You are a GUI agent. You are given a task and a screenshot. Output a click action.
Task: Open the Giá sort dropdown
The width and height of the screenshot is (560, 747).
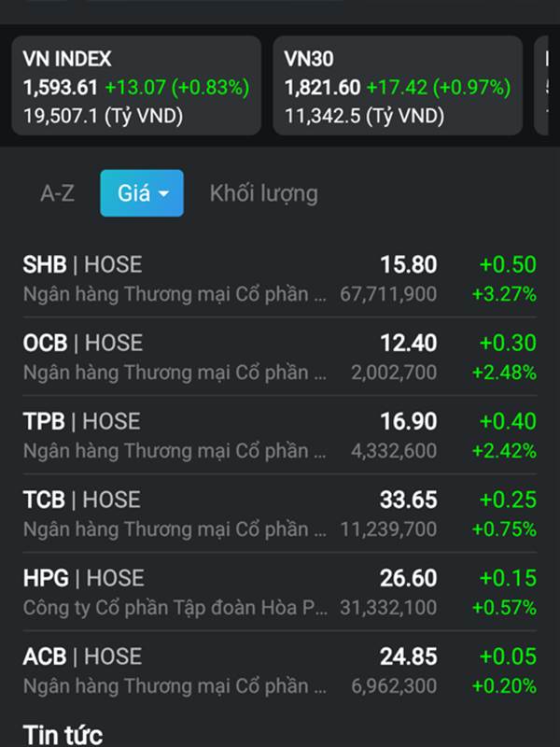142,193
